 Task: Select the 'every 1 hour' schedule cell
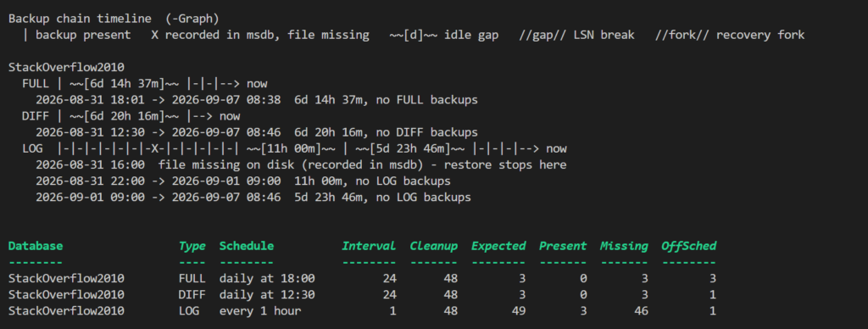(260, 310)
